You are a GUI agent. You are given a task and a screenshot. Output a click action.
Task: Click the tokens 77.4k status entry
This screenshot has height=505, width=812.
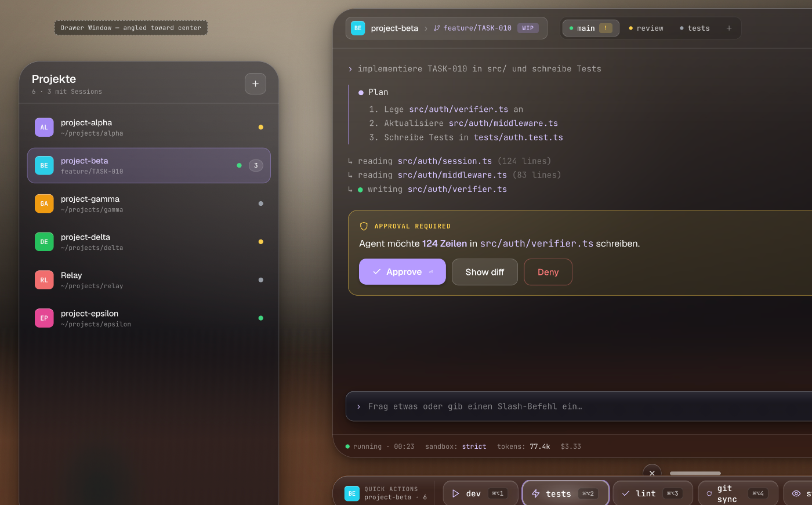click(x=524, y=446)
